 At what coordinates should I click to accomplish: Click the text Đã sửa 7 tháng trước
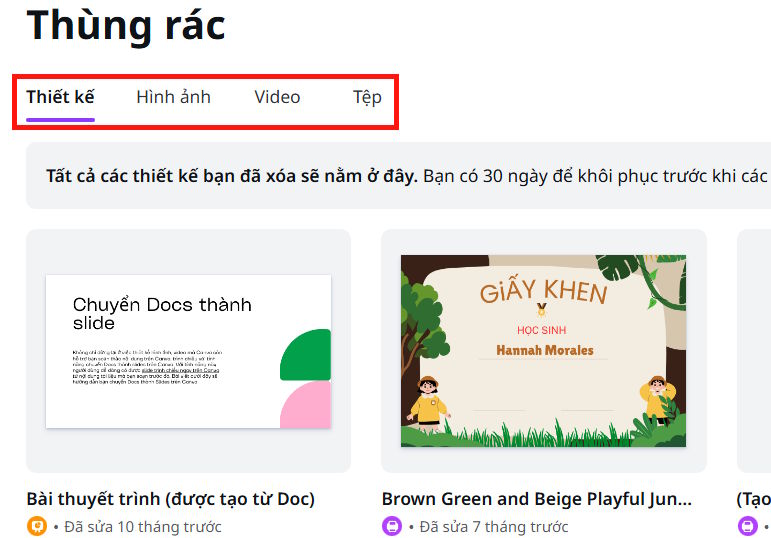[494, 527]
